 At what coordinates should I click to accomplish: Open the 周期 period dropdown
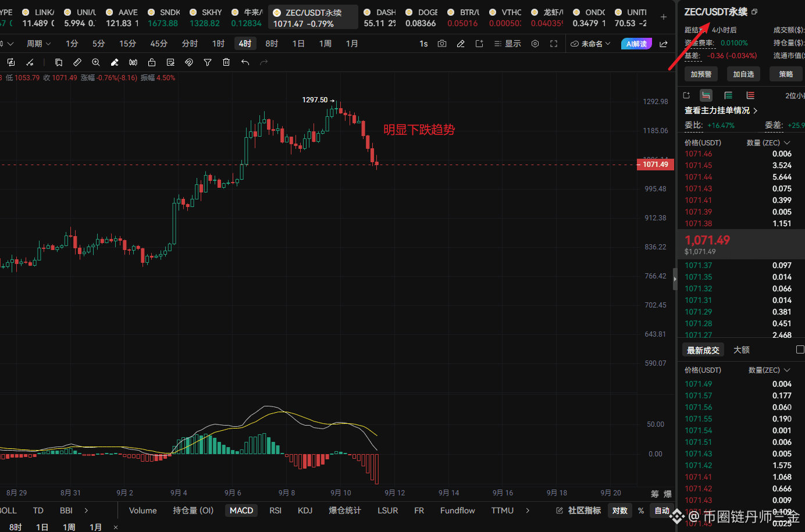click(38, 44)
